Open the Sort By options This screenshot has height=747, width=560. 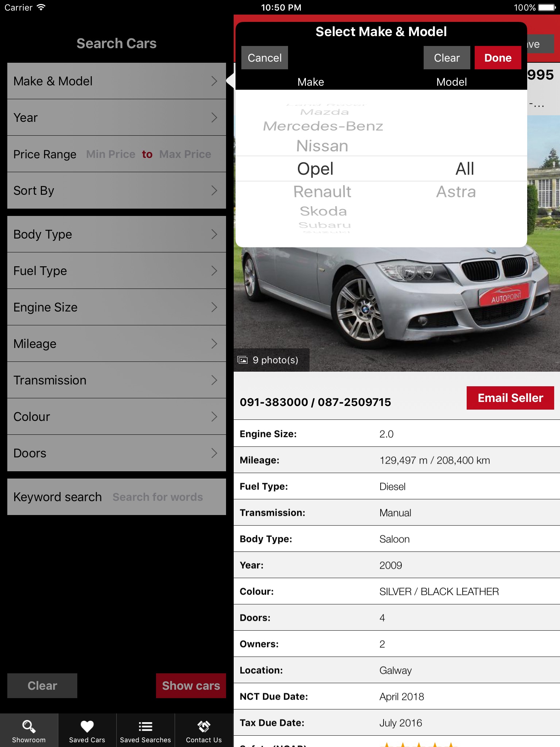116,190
